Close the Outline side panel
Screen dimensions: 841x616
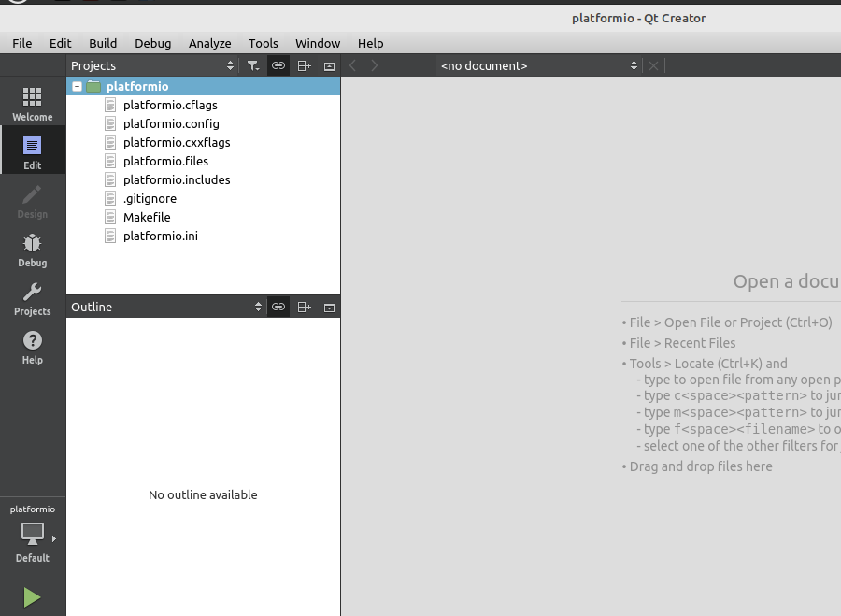pos(329,308)
